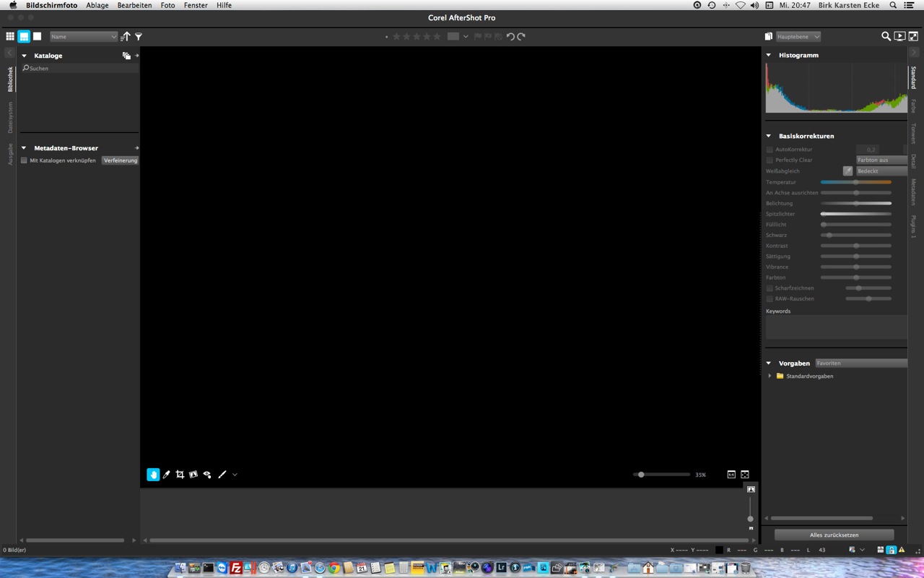The height and width of the screenshot is (578, 924).
Task: Open the Fenster menu
Action: click(x=196, y=5)
